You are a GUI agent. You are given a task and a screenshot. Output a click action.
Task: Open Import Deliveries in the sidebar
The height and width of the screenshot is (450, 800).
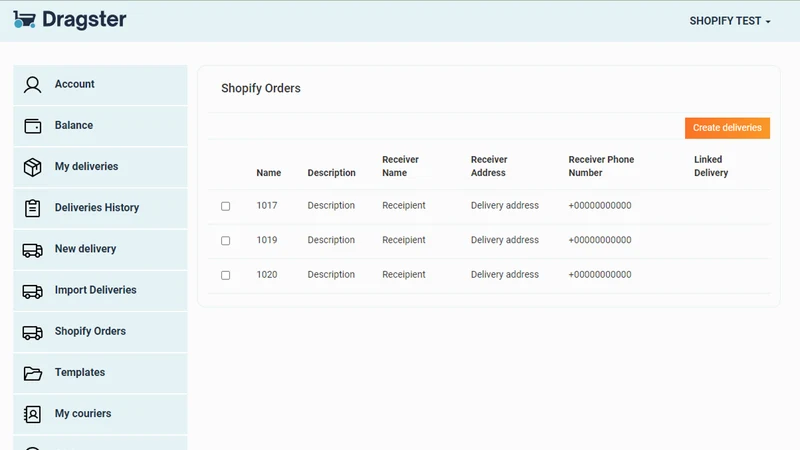click(100, 291)
